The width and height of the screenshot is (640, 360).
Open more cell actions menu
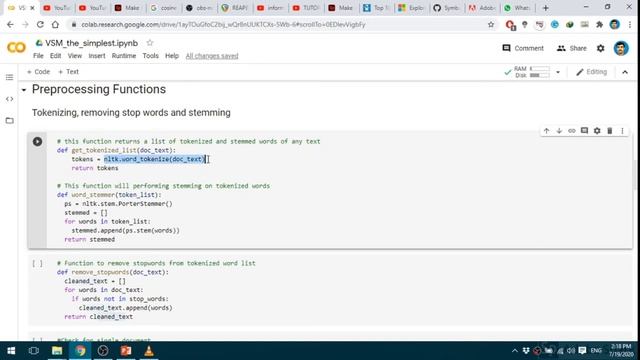[x=622, y=131]
